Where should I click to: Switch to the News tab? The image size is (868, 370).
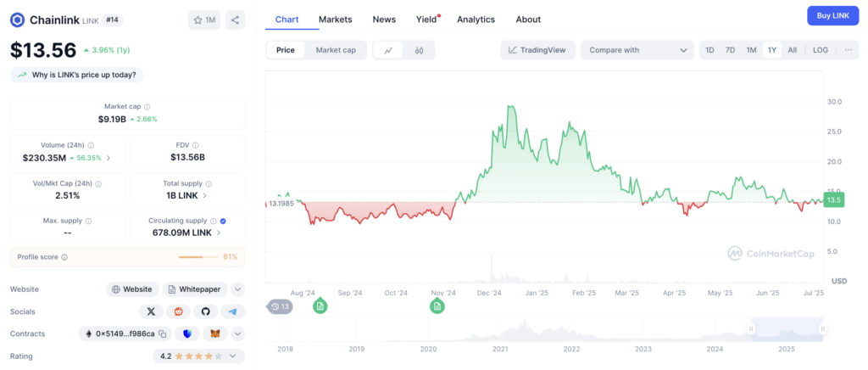[384, 20]
